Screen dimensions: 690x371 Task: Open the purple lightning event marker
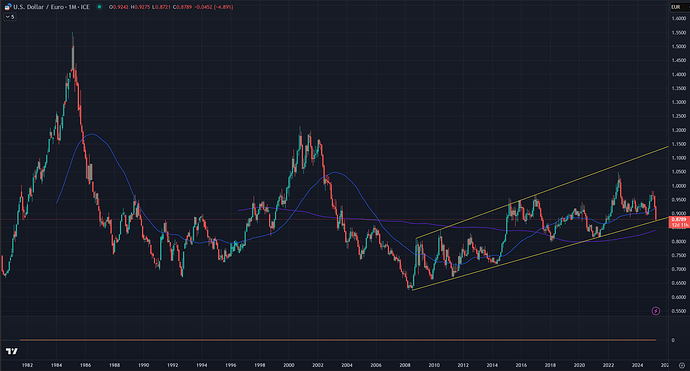click(656, 311)
